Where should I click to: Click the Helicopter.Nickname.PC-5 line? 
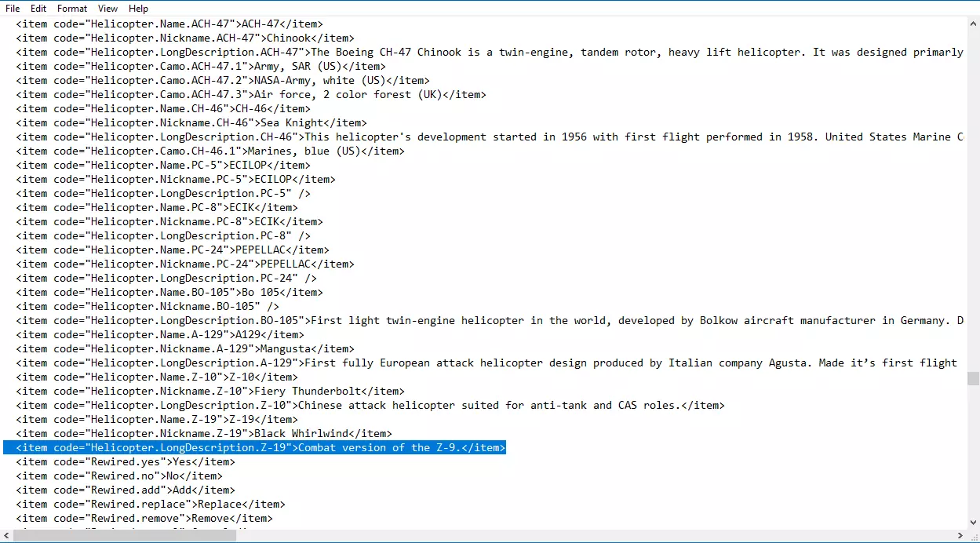176,180
